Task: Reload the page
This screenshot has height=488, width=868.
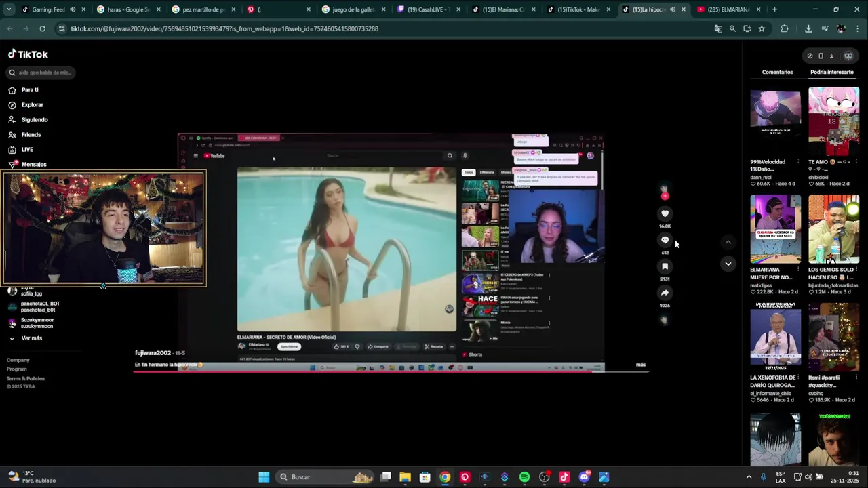Action: (42, 28)
